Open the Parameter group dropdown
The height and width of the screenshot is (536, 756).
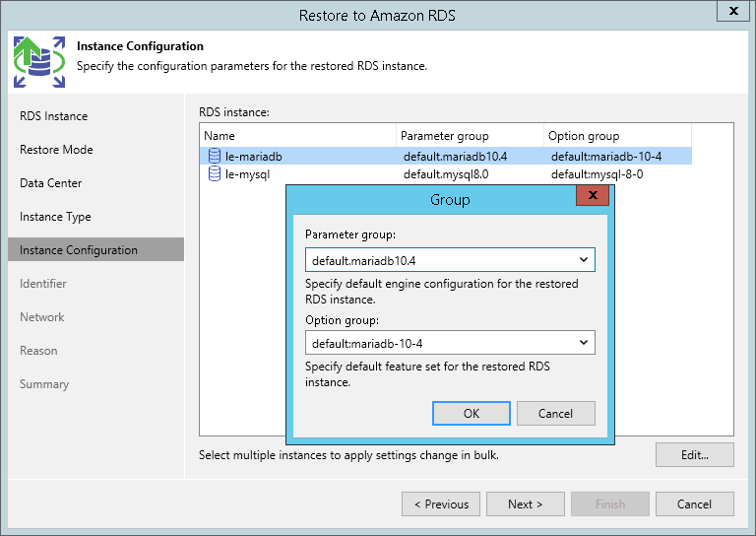[x=450, y=260]
